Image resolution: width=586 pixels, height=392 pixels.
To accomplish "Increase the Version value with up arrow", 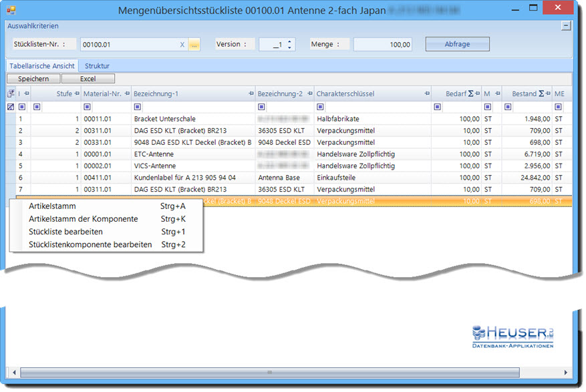I will click(x=289, y=41).
